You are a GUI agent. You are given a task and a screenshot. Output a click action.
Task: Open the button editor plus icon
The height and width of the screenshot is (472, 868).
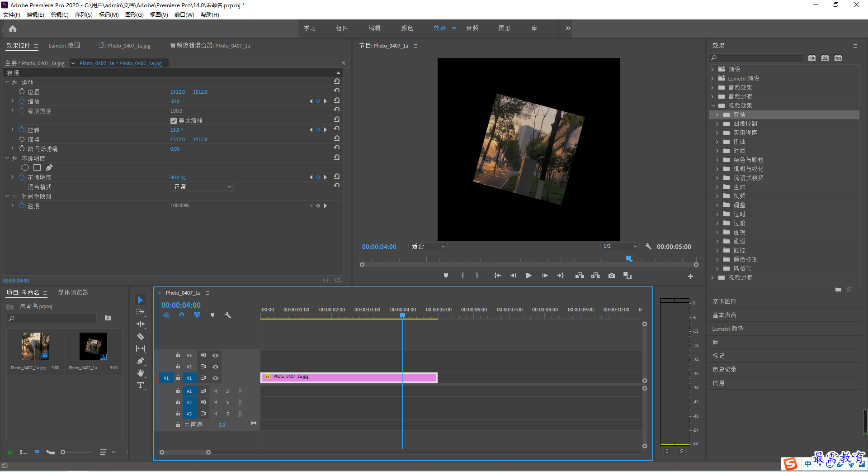pos(690,276)
